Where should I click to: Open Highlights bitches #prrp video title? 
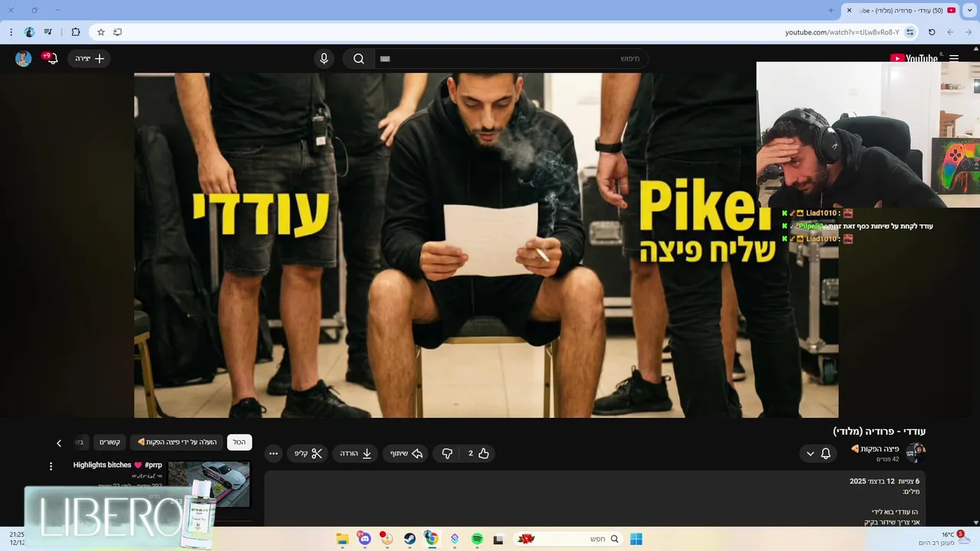117,465
